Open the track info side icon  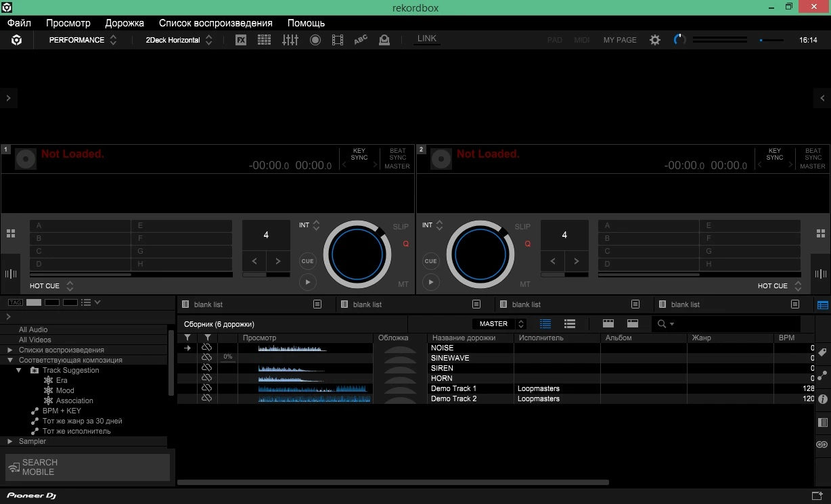(x=823, y=399)
